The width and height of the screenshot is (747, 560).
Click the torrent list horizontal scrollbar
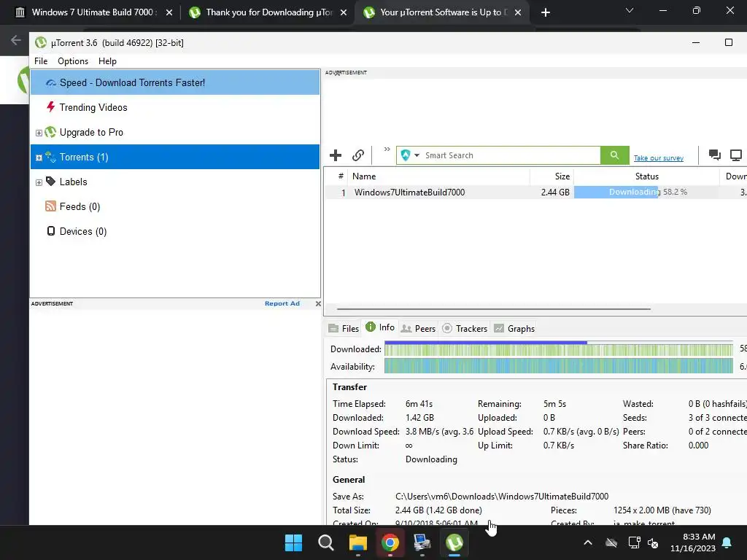[x=494, y=309]
